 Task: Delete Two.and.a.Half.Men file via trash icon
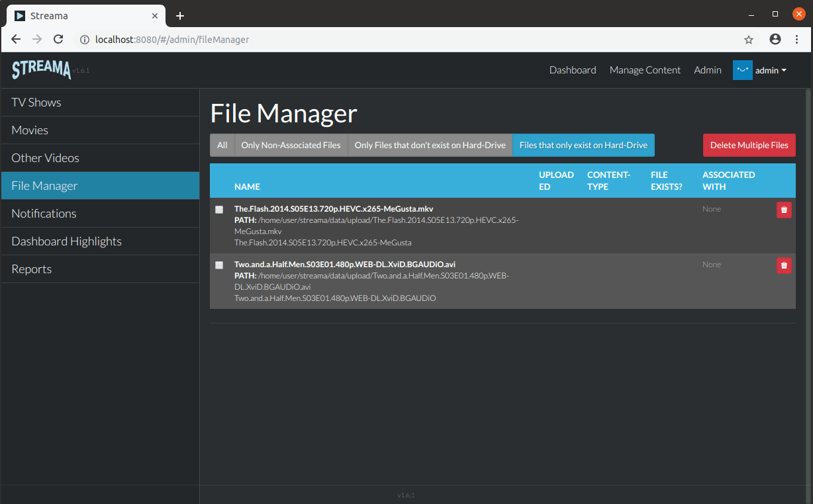coord(784,265)
